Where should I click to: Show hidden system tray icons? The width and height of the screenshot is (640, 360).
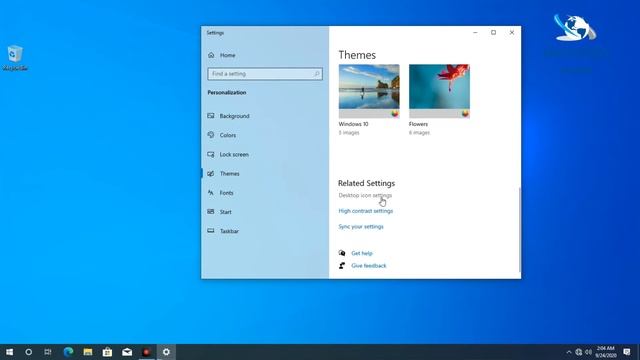(569, 352)
